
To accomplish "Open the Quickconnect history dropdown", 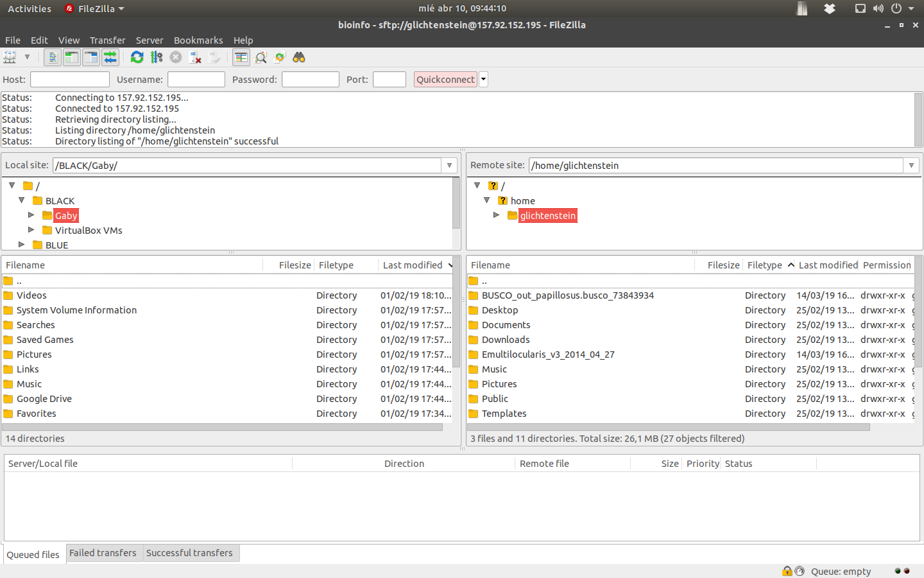I will tap(484, 79).
